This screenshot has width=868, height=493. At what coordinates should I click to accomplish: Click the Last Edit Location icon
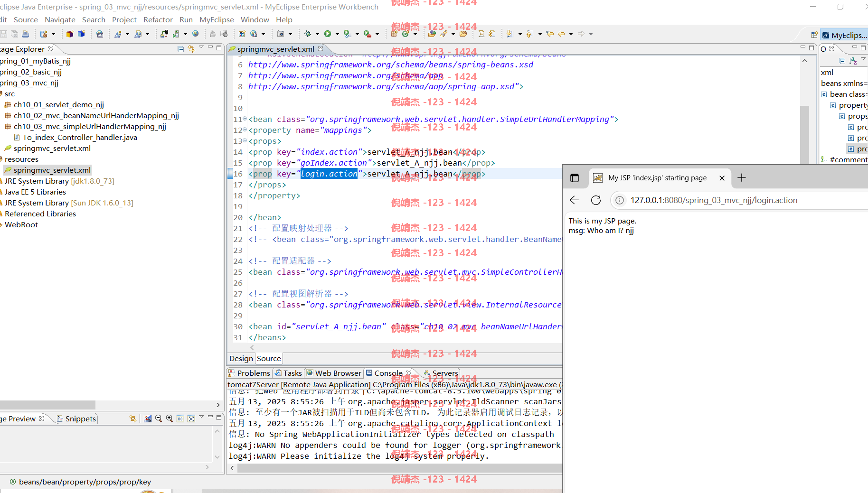pos(550,34)
